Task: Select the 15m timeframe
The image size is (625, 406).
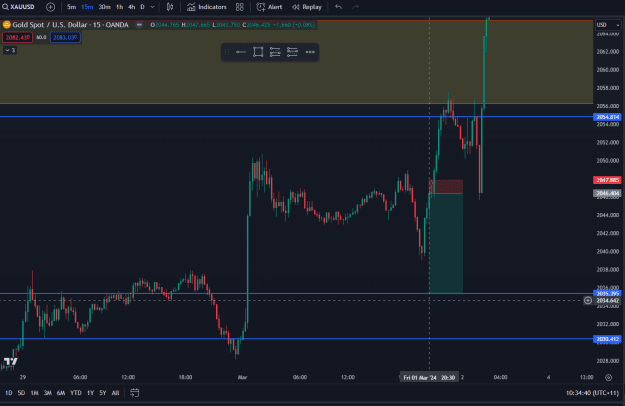Action: point(87,7)
